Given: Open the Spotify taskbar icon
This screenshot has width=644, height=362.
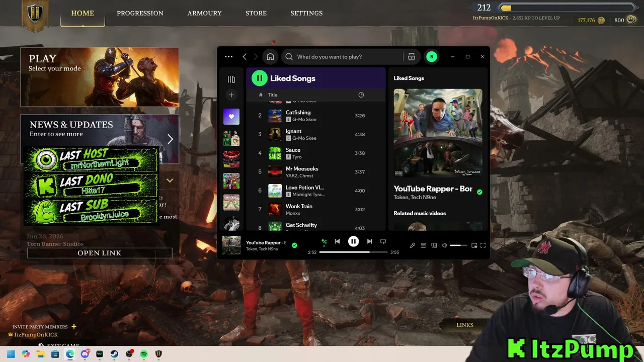Looking at the screenshot, I should [x=144, y=354].
